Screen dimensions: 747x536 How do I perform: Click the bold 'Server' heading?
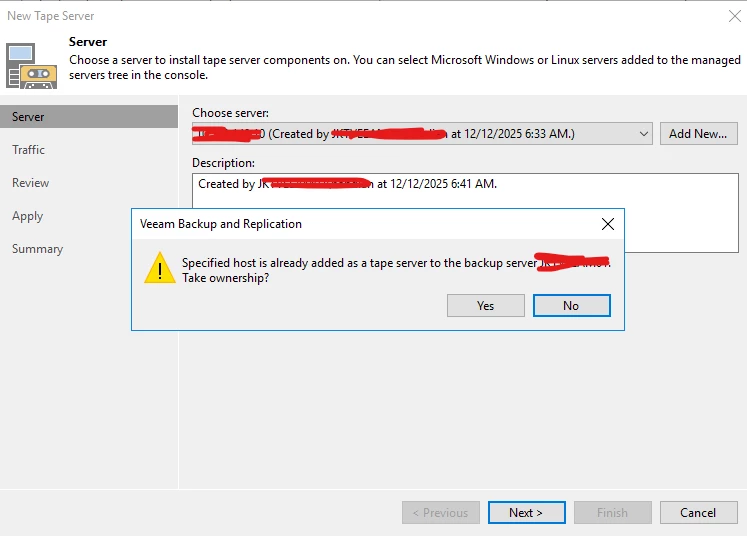tap(88, 42)
